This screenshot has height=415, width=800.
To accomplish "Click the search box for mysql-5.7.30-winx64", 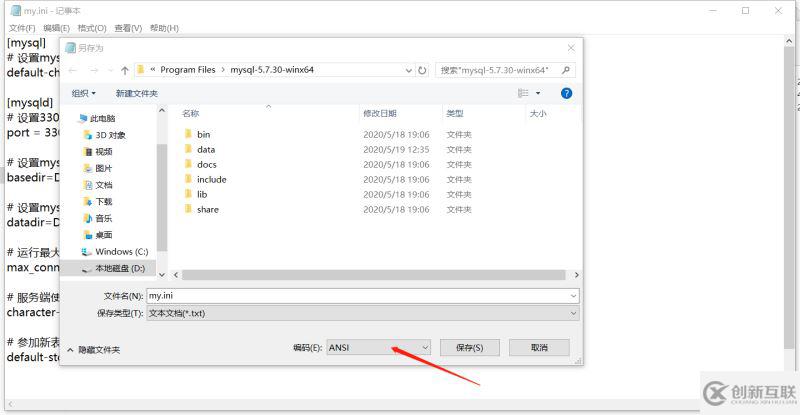I will [506, 70].
